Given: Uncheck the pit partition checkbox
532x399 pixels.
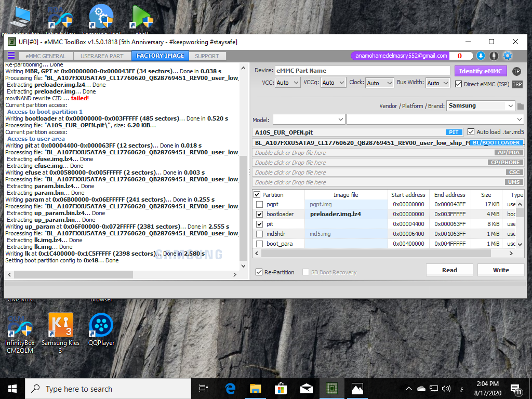Looking at the screenshot, I should (260, 224).
